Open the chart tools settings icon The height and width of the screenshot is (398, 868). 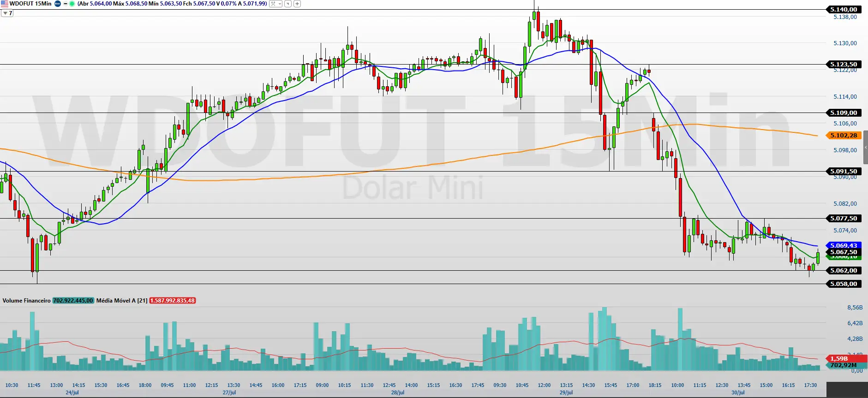pos(273,4)
